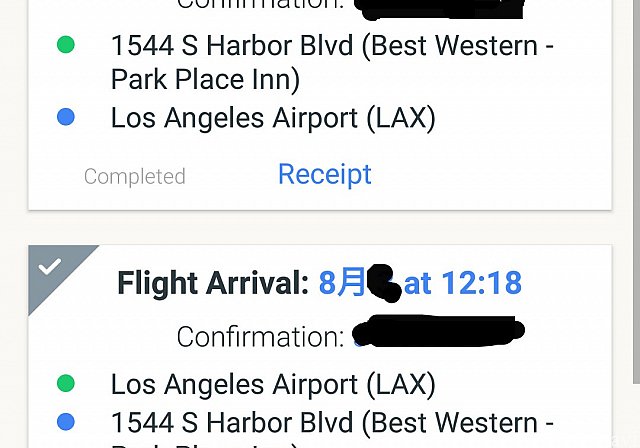Viewport: 640px width, 448px height.
Task: Click blue drop-off dot beside LAX in completed trip
Action: 66,117
